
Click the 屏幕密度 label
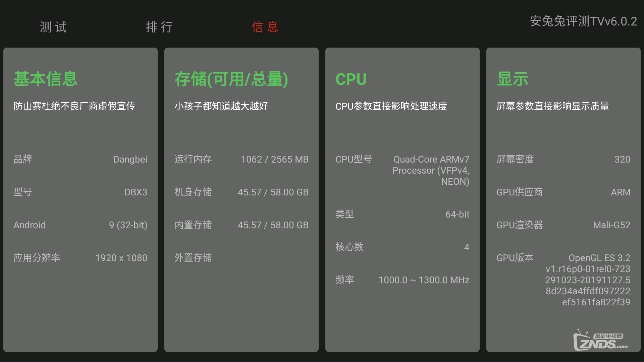coord(515,159)
